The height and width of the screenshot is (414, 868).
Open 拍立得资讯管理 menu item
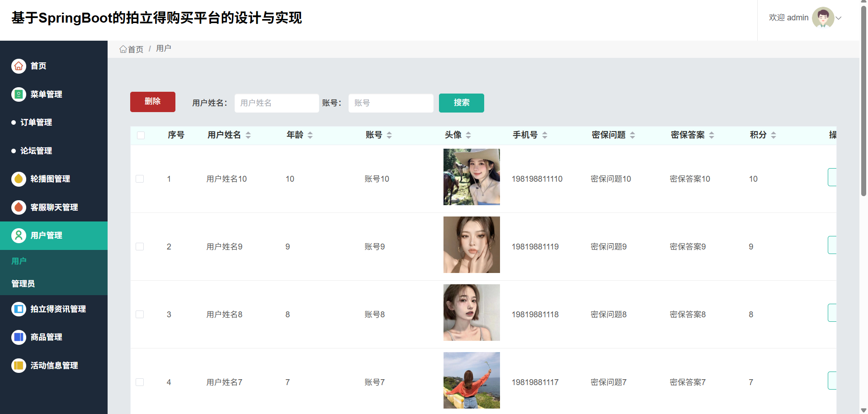pos(54,309)
